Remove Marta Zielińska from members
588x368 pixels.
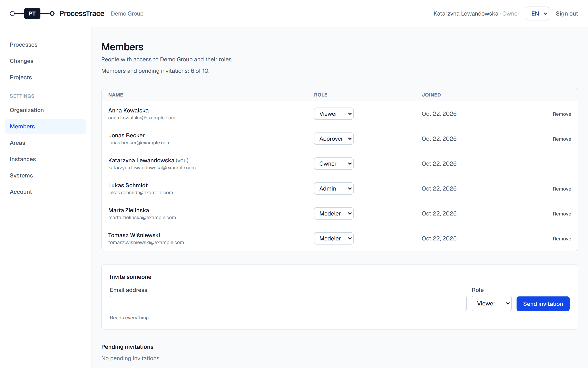(562, 214)
